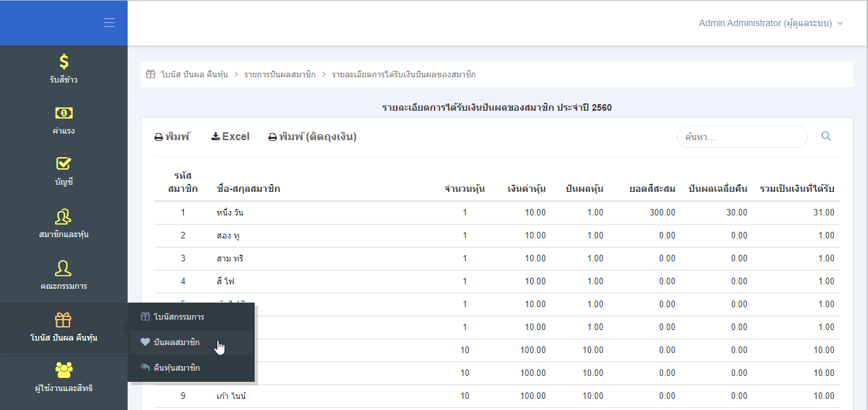Click the เงินค่าหุ้น column header
Viewport: 868px width, 410px height.
coord(526,189)
